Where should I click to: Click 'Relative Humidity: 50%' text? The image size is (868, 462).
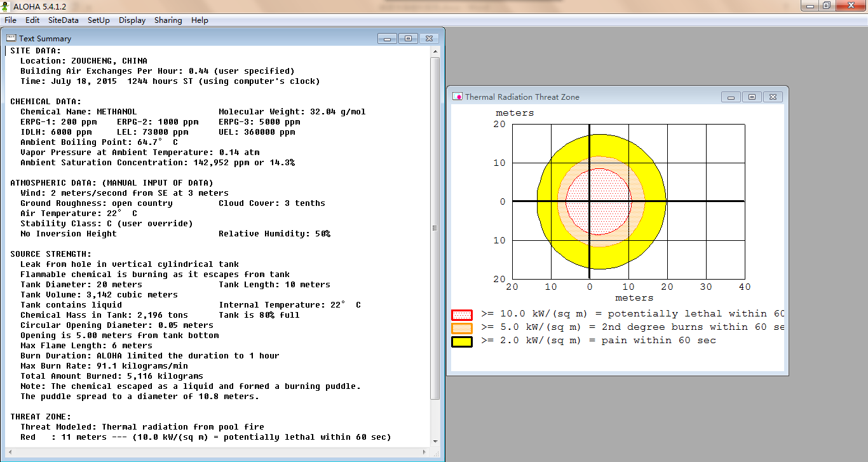(x=275, y=234)
